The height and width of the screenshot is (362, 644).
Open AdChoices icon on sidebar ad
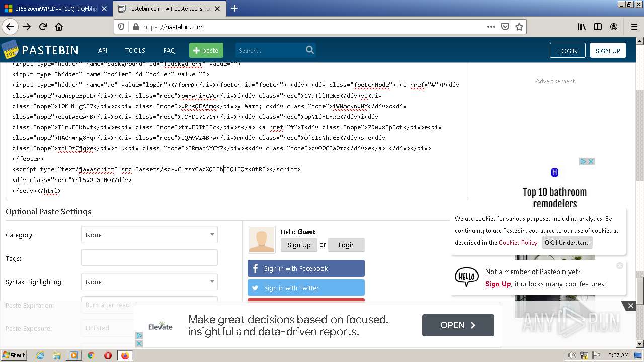point(583,161)
